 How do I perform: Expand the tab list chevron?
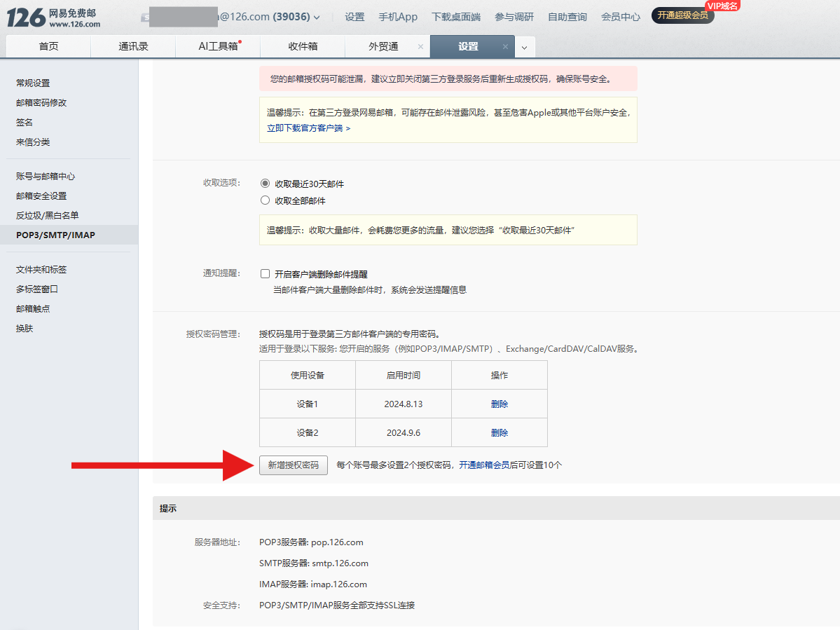[525, 47]
